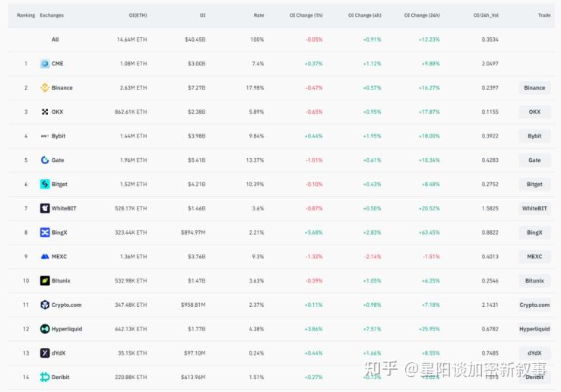561x392 pixels.
Task: Click the Trade column header
Action: [x=544, y=15]
